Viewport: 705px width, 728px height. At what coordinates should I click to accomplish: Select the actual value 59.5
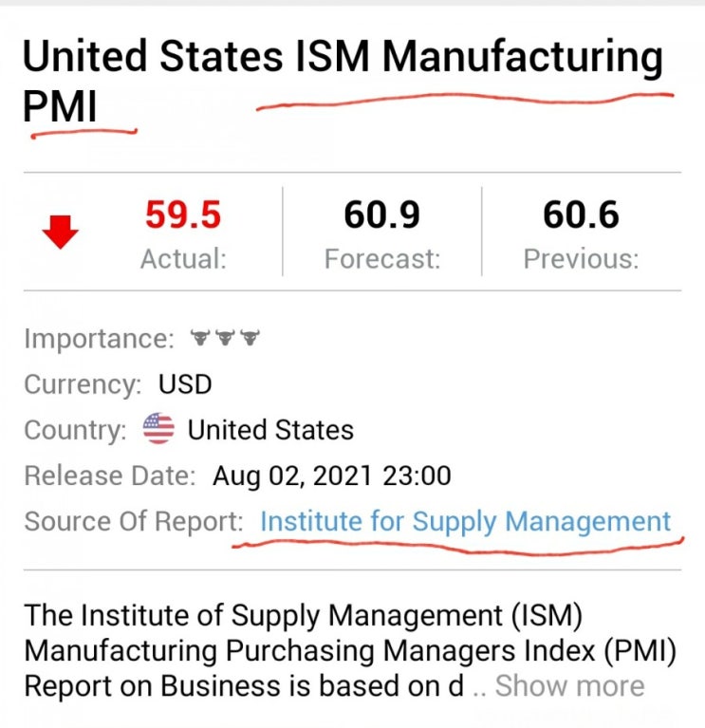pyautogui.click(x=183, y=215)
